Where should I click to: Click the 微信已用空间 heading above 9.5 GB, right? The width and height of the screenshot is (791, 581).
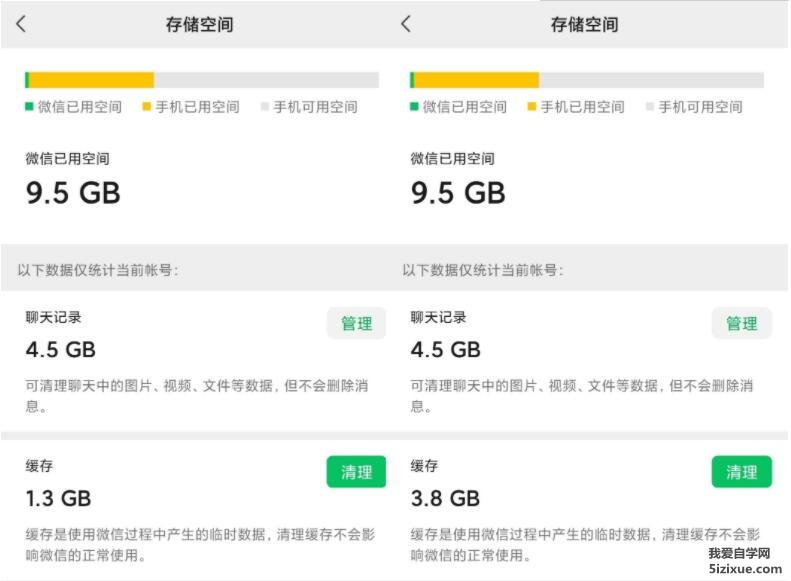click(x=453, y=158)
